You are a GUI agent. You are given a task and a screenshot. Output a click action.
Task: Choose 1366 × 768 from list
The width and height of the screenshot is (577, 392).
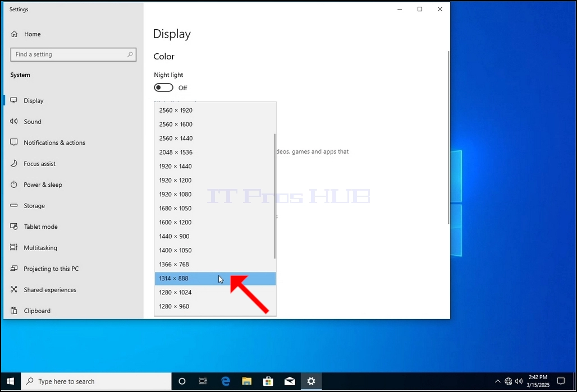click(x=216, y=264)
